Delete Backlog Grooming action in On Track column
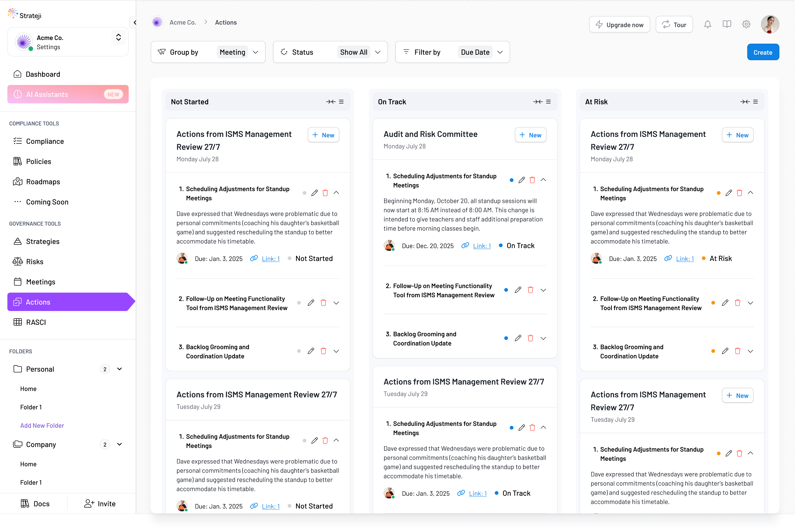Viewport: 795px width, 532px height. tap(530, 338)
